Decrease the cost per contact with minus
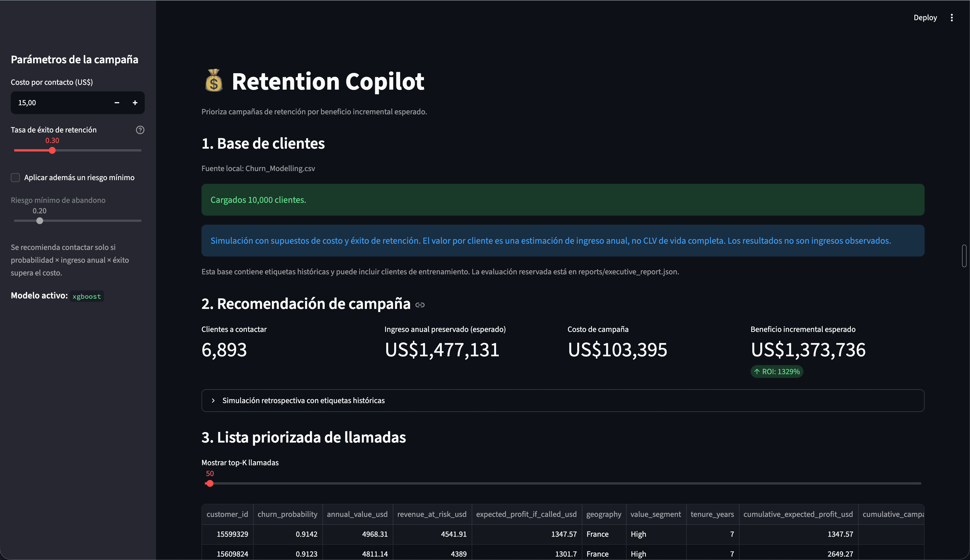Image resolution: width=970 pixels, height=560 pixels. pos(117,103)
